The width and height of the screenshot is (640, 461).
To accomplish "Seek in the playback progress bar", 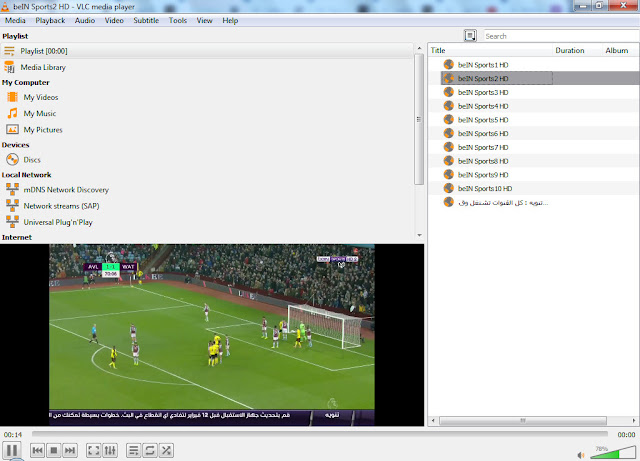I will (x=320, y=434).
